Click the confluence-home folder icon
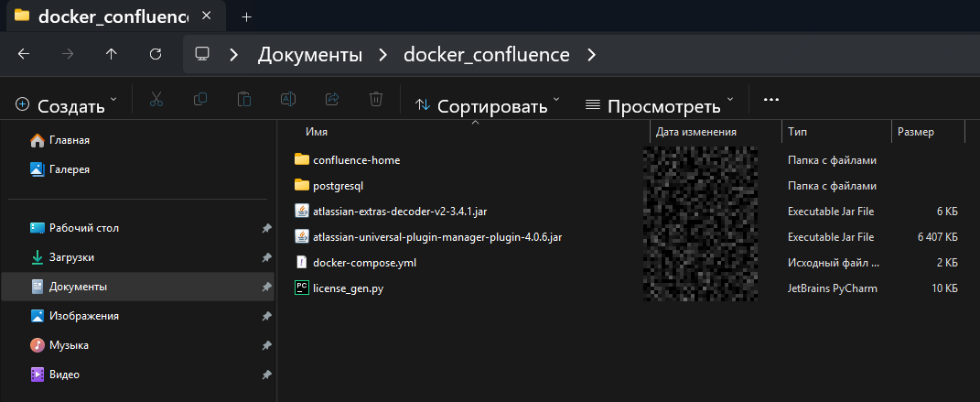The height and width of the screenshot is (402, 980). point(302,159)
